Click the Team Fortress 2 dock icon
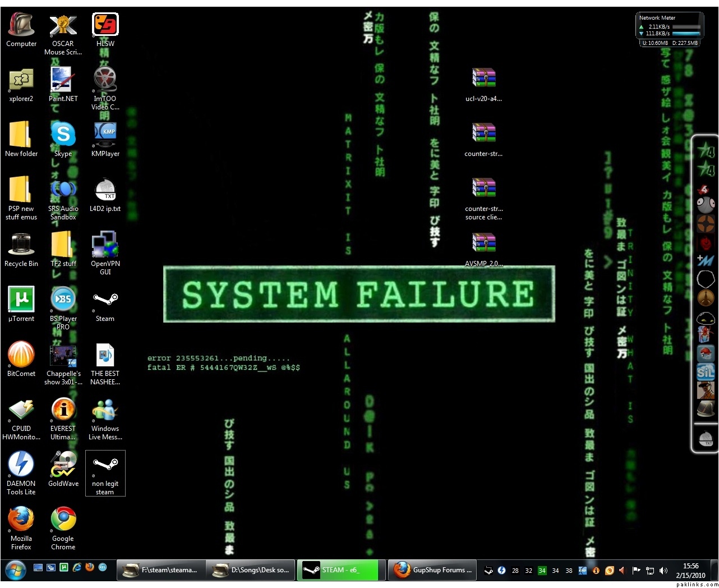The image size is (719, 588). [706, 224]
